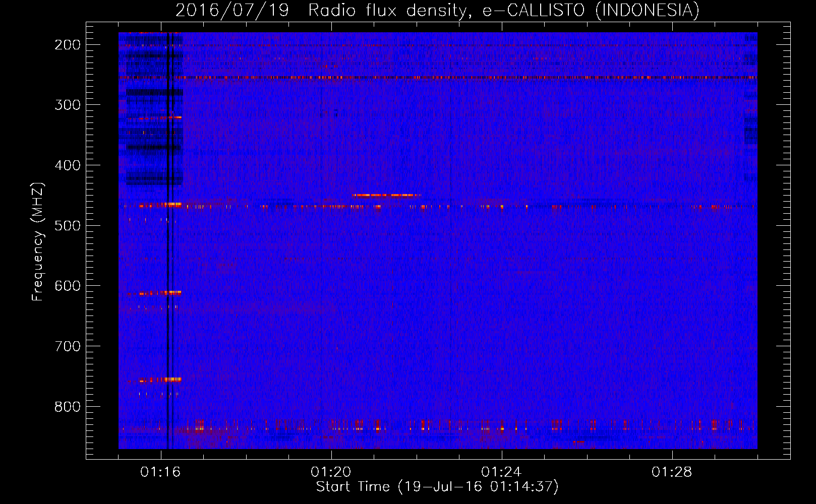Click the 01:20 time tick label
816x504 pixels.
[x=331, y=472]
